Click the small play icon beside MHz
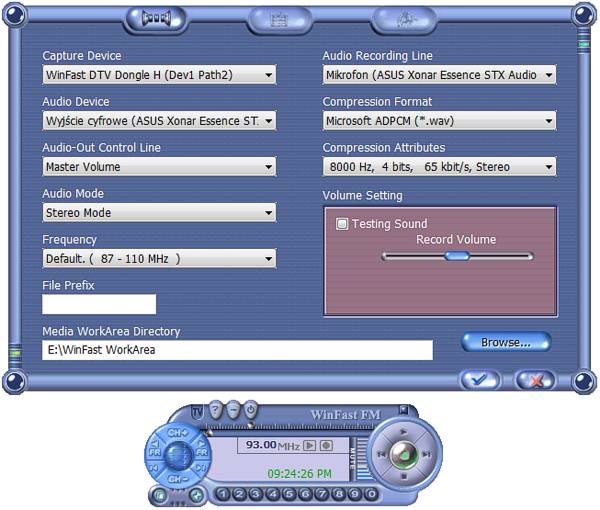Image resolution: width=600 pixels, height=510 pixels. tap(309, 445)
